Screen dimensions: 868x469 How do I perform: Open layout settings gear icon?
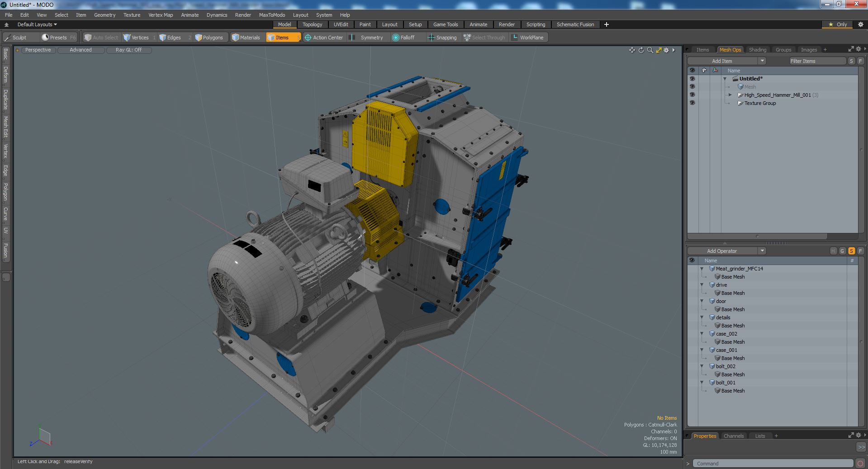(860, 24)
